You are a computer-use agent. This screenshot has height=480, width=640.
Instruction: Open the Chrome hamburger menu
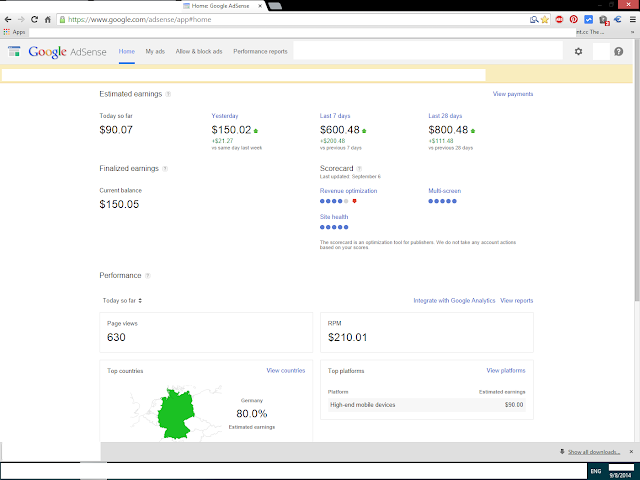click(632, 19)
